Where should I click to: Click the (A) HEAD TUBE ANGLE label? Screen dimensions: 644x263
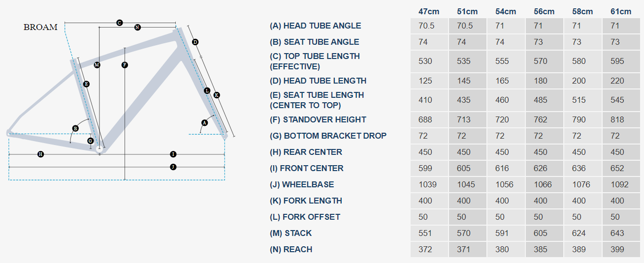(x=315, y=26)
